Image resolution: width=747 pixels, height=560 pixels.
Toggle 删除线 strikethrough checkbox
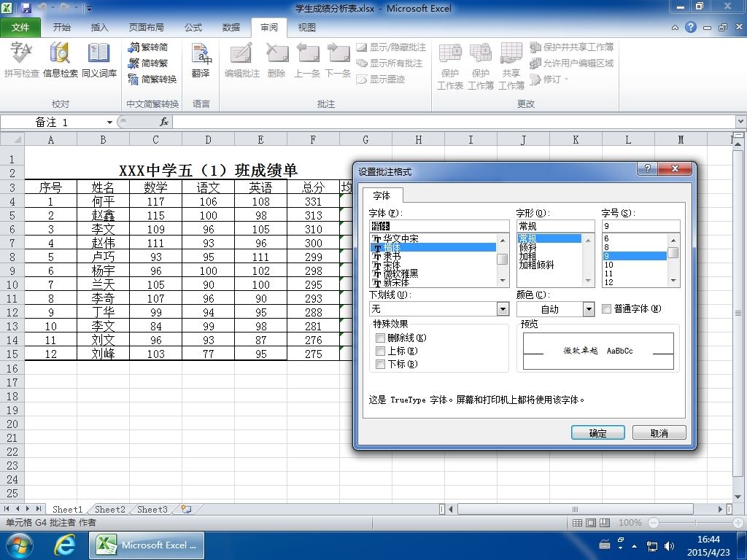(x=380, y=338)
